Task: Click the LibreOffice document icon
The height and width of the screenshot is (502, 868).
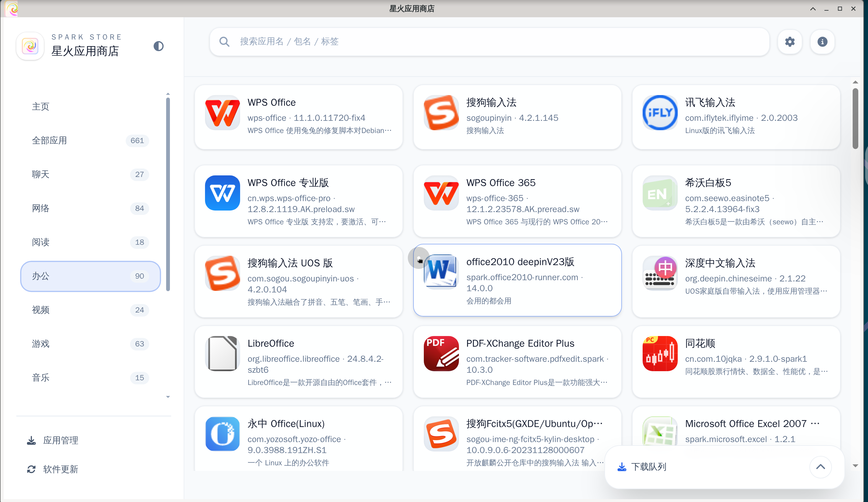Action: pyautogui.click(x=222, y=353)
